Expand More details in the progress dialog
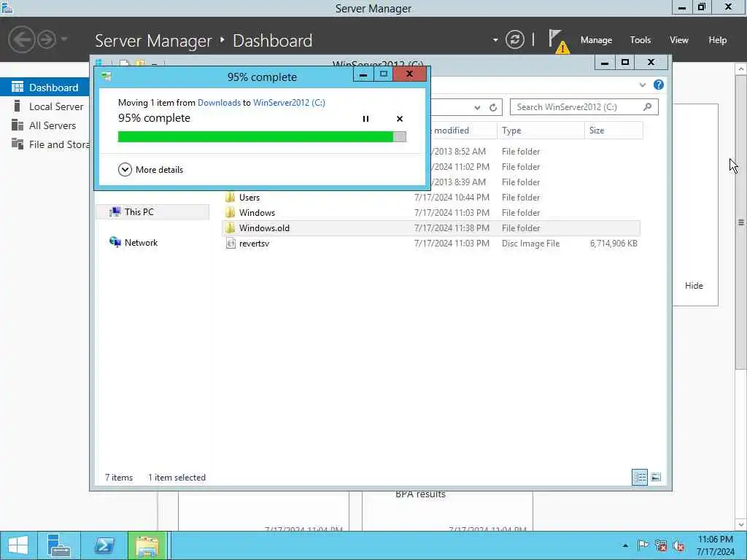 pyautogui.click(x=150, y=169)
